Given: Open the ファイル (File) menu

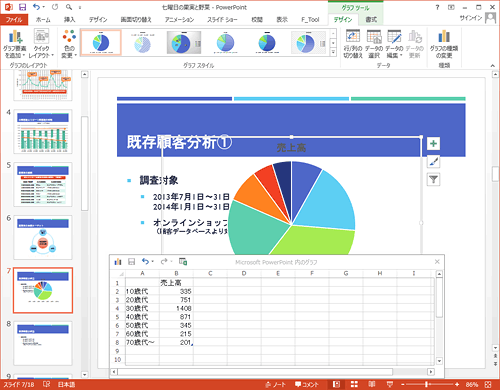Looking at the screenshot, I should (14, 20).
